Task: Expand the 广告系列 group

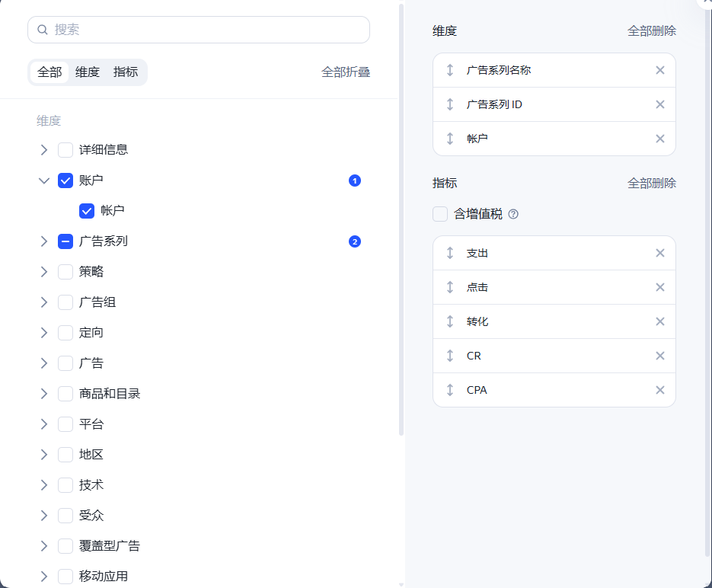Action: 44,241
